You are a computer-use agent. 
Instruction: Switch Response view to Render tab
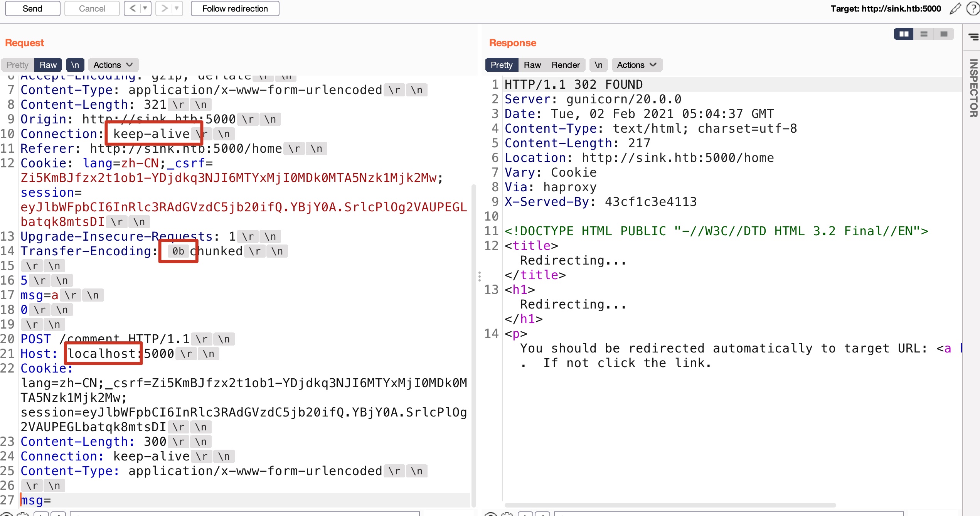coord(565,65)
